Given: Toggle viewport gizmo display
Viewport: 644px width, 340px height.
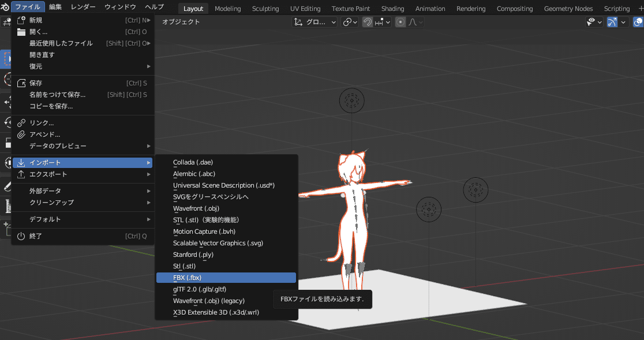Looking at the screenshot, I should (x=612, y=22).
